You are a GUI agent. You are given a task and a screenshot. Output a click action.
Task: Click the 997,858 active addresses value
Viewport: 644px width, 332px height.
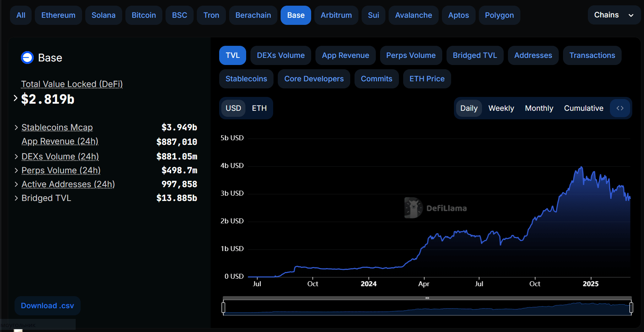point(179,184)
